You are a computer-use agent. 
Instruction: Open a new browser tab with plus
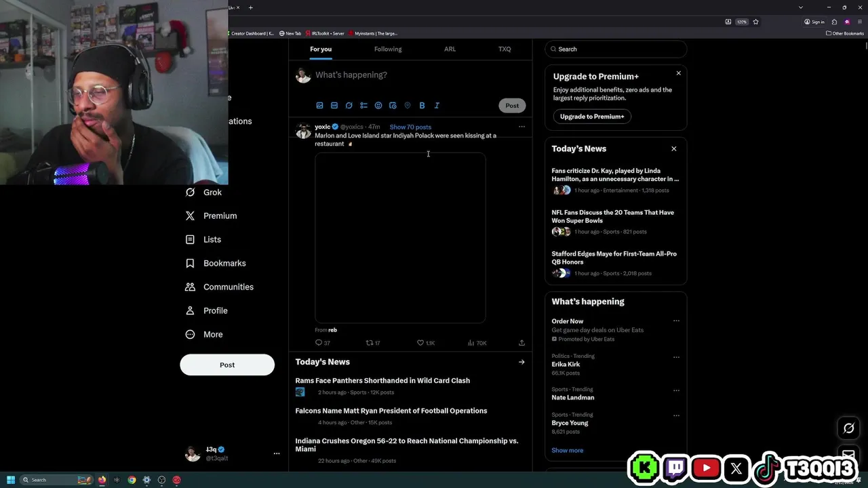(250, 7)
